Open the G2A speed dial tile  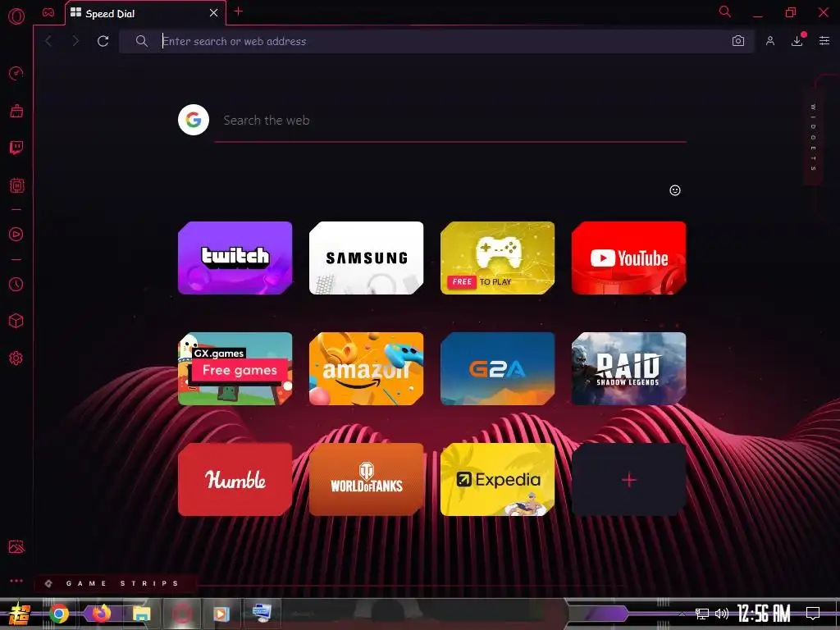coord(498,368)
